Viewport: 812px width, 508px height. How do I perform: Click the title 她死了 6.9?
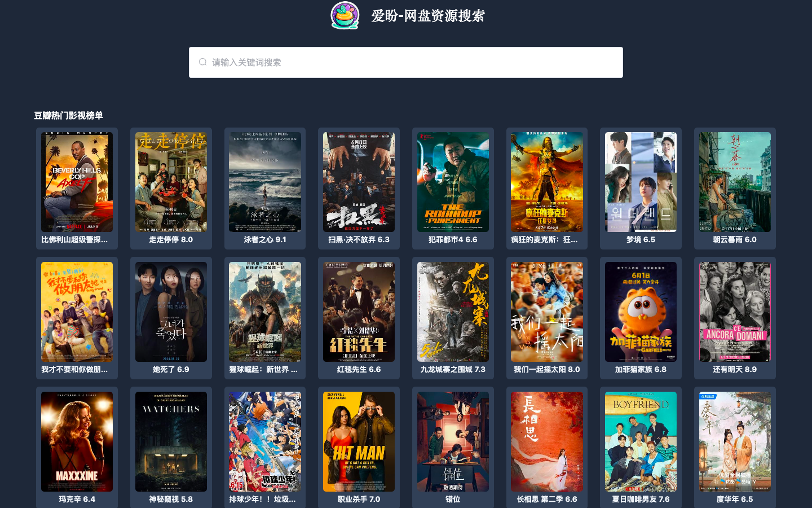(171, 369)
